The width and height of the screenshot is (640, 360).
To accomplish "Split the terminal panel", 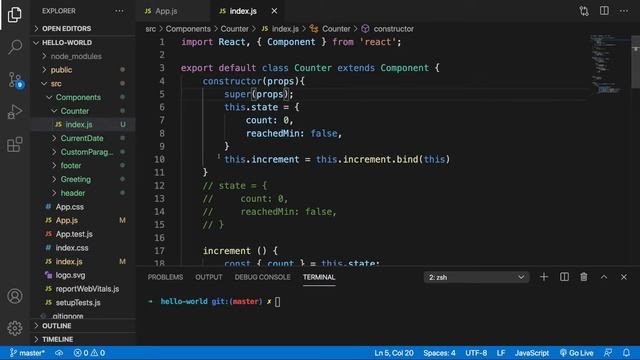I will (564, 277).
